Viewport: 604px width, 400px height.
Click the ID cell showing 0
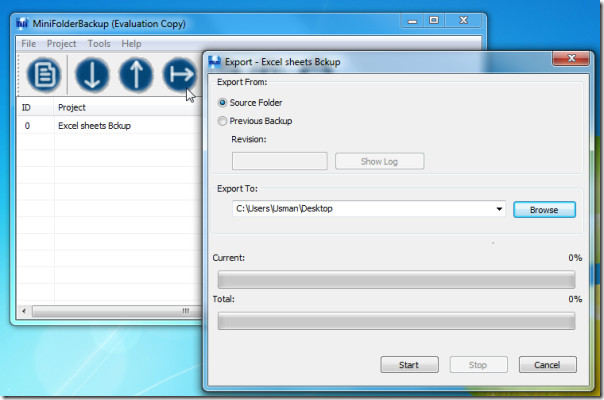27,126
